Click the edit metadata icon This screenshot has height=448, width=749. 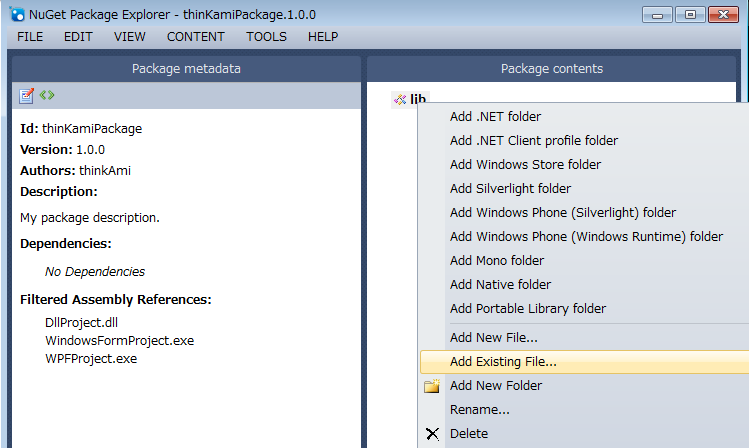click(x=26, y=96)
